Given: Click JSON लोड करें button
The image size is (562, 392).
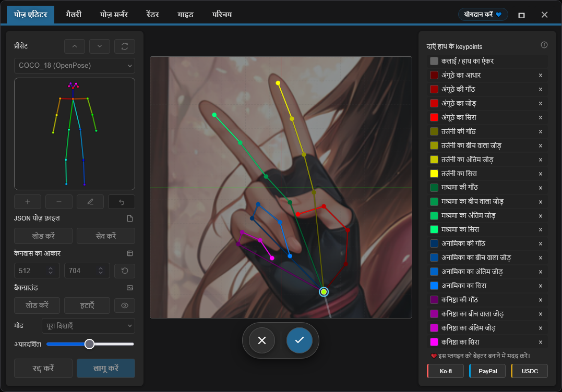Looking at the screenshot, I should (x=43, y=236).
